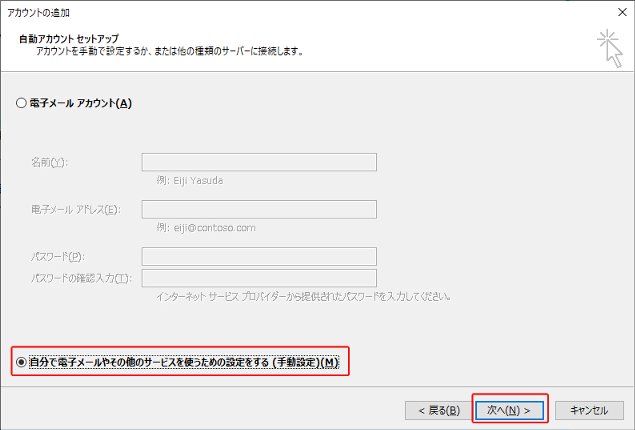Screen dimensions: 635x430
Task: Click the 電子メール アドレス input field
Action: click(x=259, y=209)
